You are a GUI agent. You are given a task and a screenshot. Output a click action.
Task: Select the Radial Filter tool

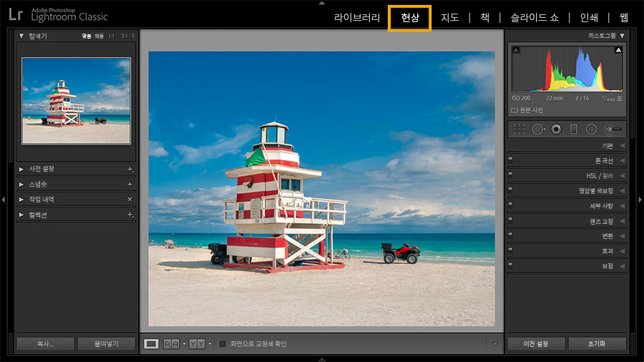pyautogui.click(x=591, y=129)
